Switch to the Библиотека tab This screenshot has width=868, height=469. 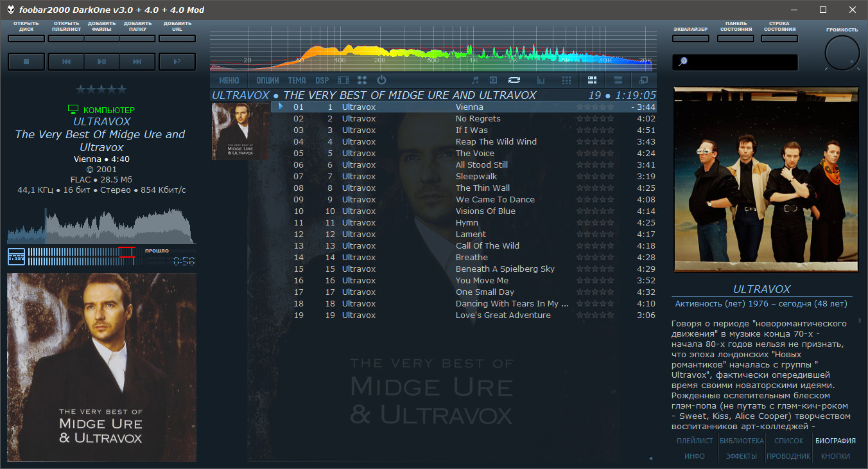[x=742, y=441]
